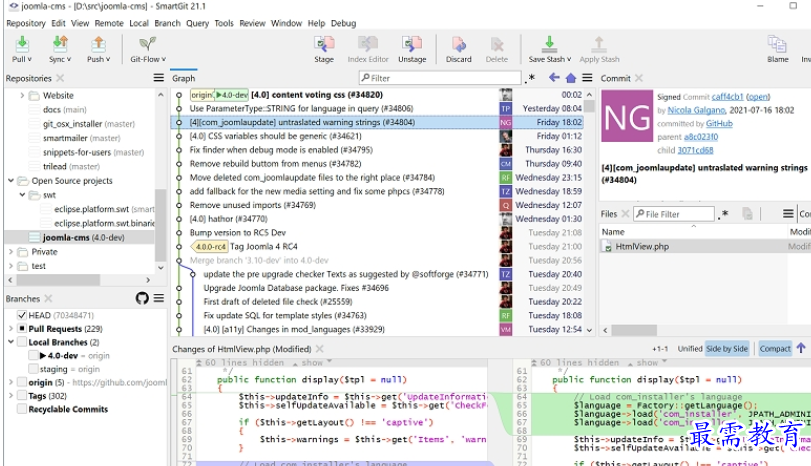Switch diff to Side by Side view
Screen dimensions: 811x466
(727, 349)
